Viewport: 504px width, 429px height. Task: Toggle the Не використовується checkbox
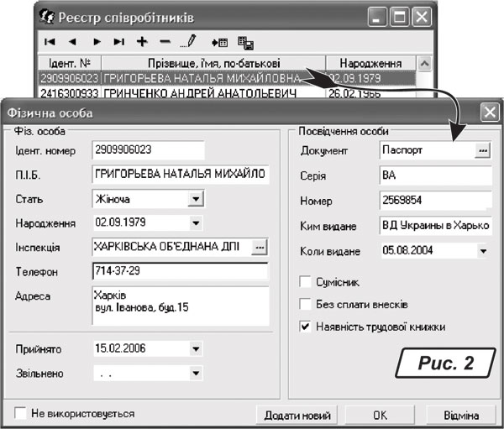coord(21,414)
